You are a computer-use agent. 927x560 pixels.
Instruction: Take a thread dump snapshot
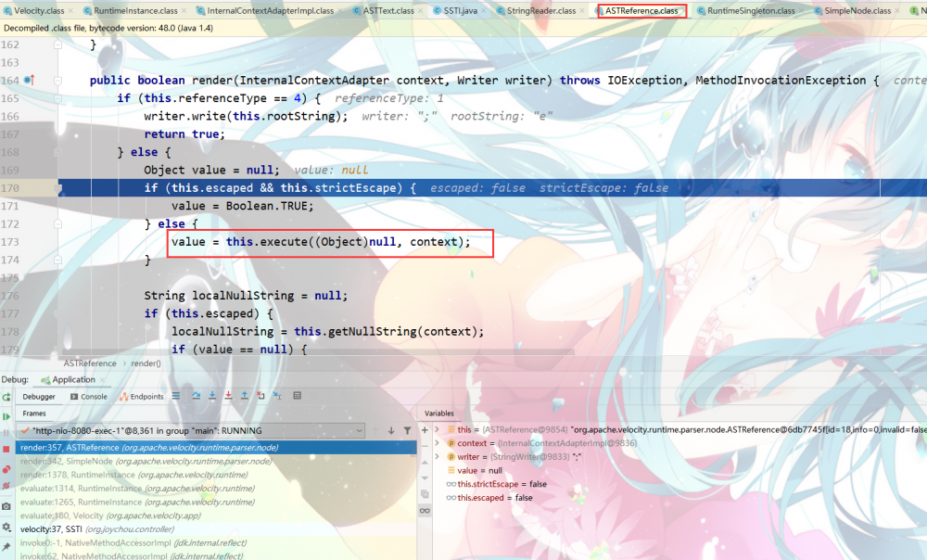(x=6, y=506)
